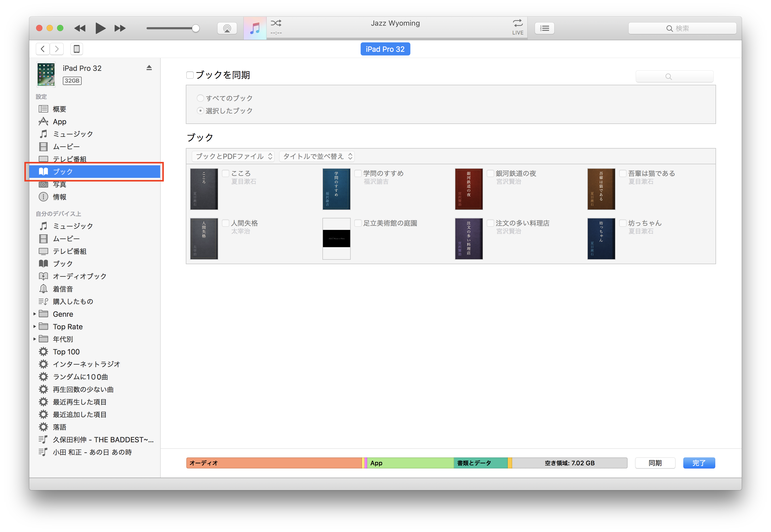Click the eject icon beside iPad Pro 32

[x=149, y=68]
